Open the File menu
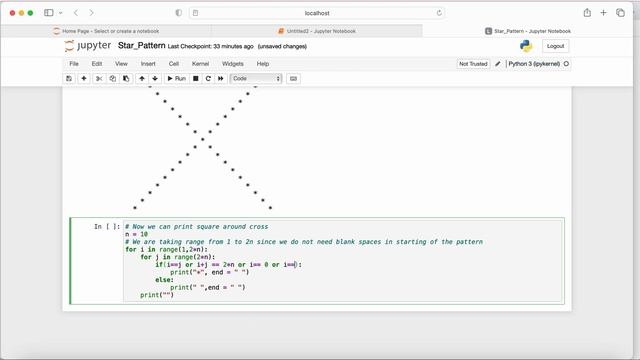Screen dimensions: 640x360 pos(74,64)
